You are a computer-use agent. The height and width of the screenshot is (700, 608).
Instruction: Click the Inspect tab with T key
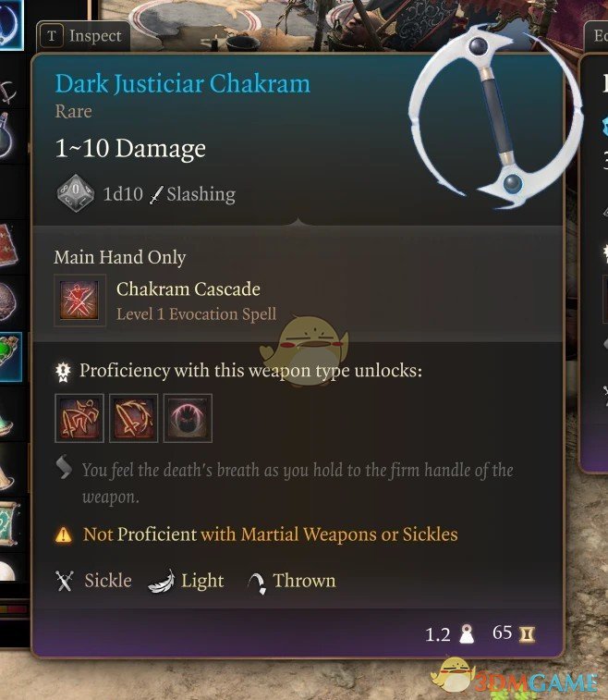tap(83, 36)
